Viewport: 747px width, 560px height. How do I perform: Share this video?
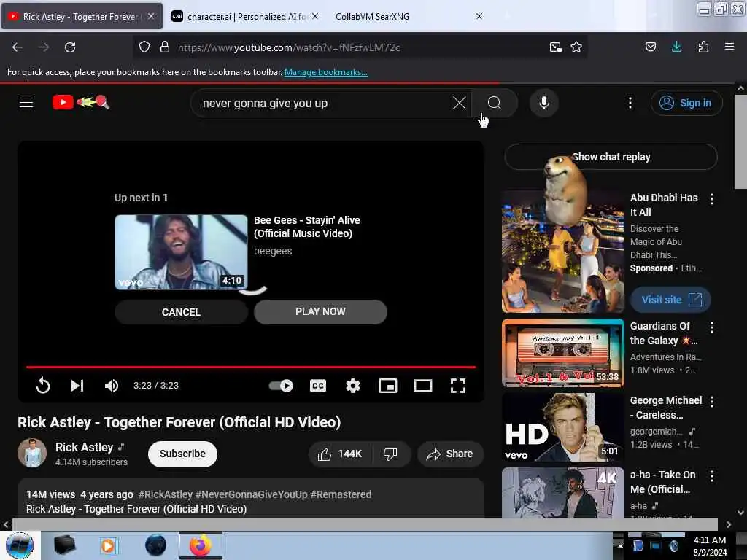450,454
